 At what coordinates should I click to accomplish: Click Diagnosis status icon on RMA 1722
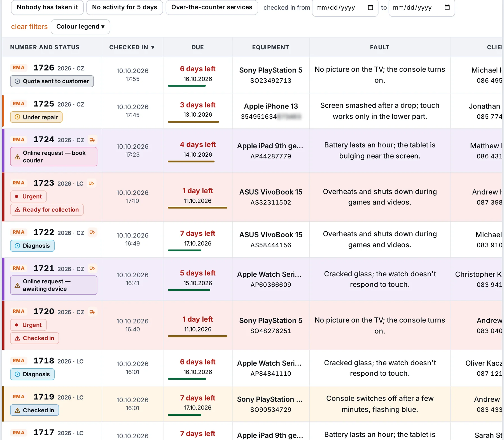[x=17, y=246]
